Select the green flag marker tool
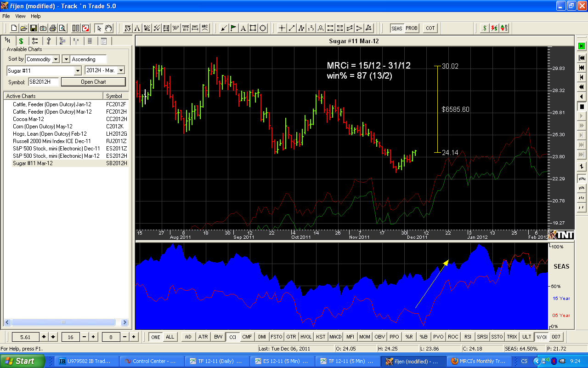The image size is (588, 368). click(233, 28)
